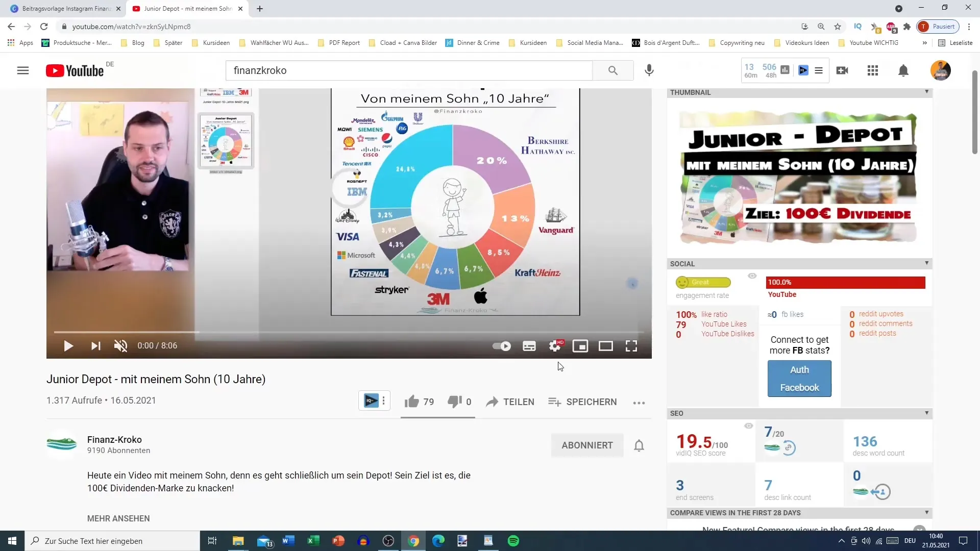Expand description with MEHR ANSEHEN

[x=118, y=518]
